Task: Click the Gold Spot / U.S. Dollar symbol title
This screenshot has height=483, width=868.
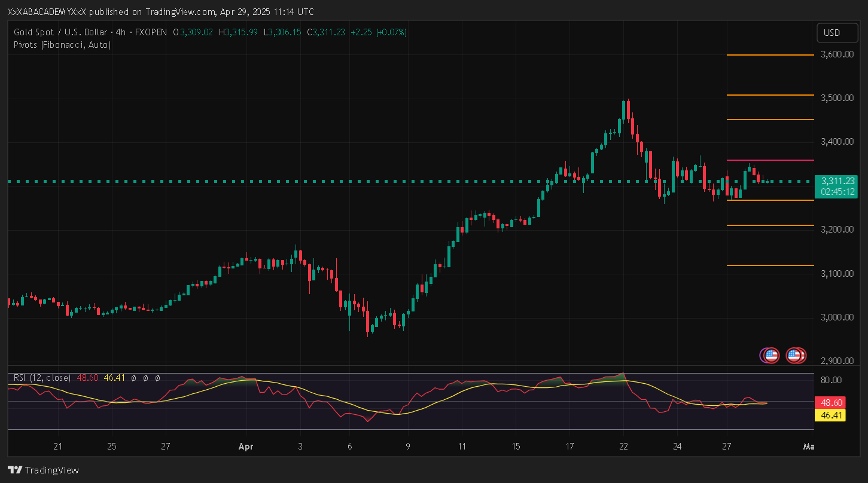Action: click(60, 32)
